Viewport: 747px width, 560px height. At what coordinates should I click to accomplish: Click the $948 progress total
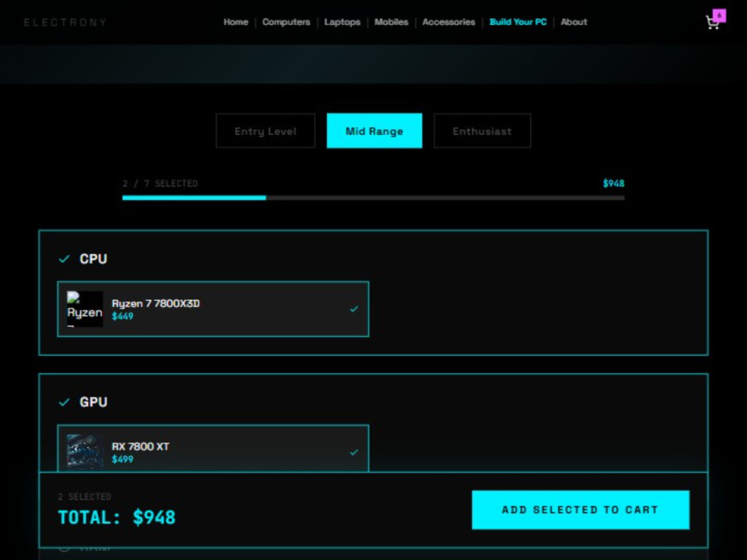613,184
